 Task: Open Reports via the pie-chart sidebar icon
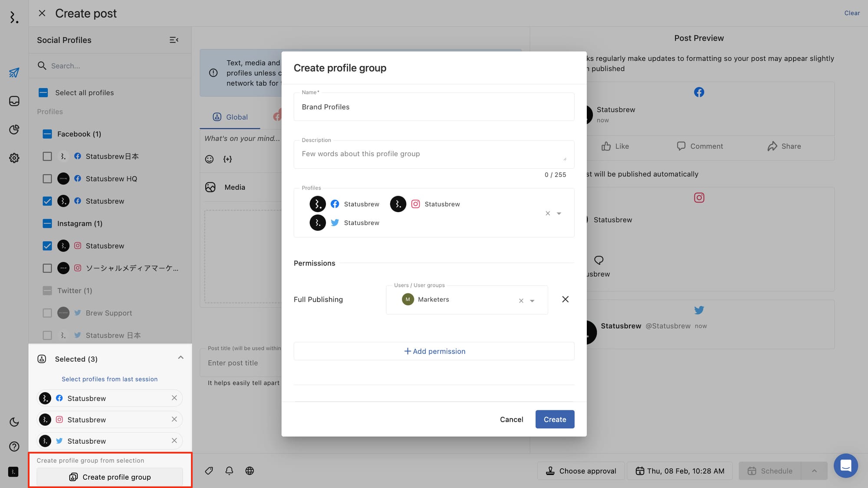point(14,129)
